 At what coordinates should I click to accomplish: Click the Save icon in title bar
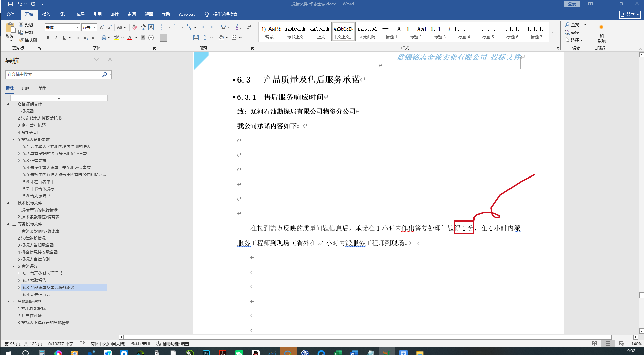pyautogui.click(x=10, y=4)
